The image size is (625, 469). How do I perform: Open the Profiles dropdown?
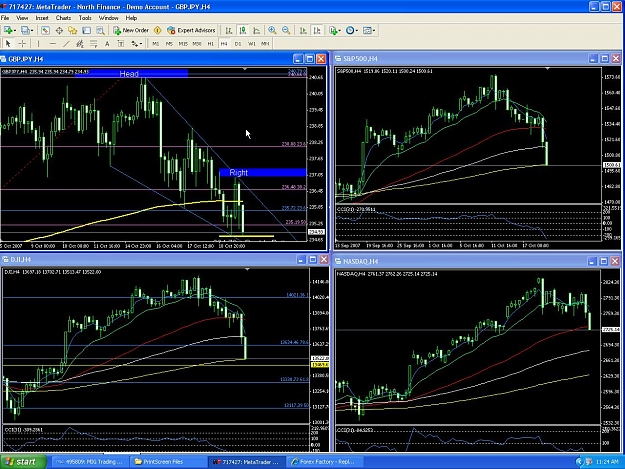(x=27, y=30)
